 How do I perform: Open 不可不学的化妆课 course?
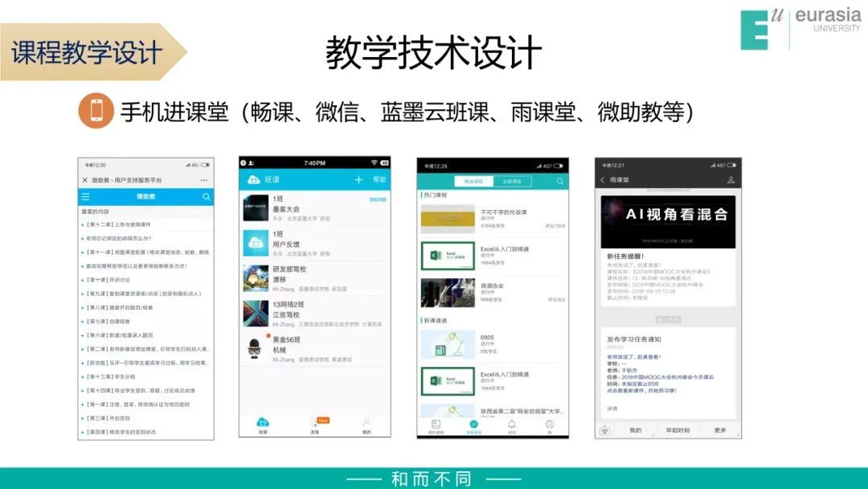(x=493, y=219)
